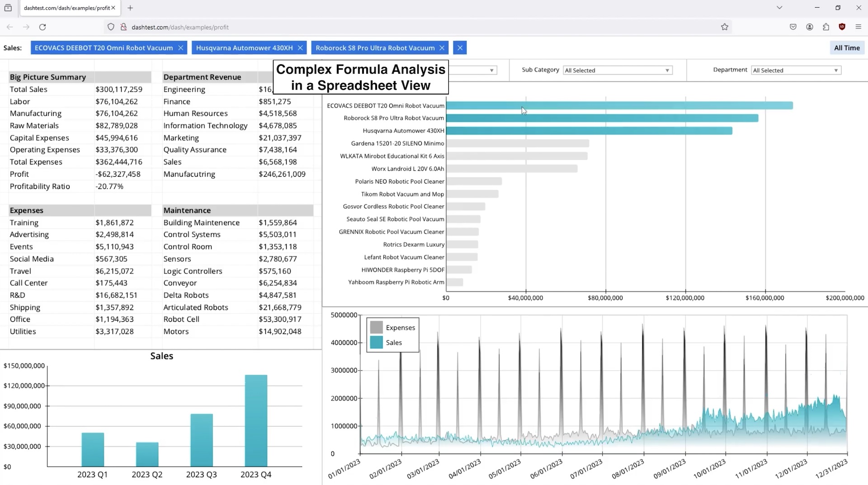Open the Firefox account menu

point(809,27)
